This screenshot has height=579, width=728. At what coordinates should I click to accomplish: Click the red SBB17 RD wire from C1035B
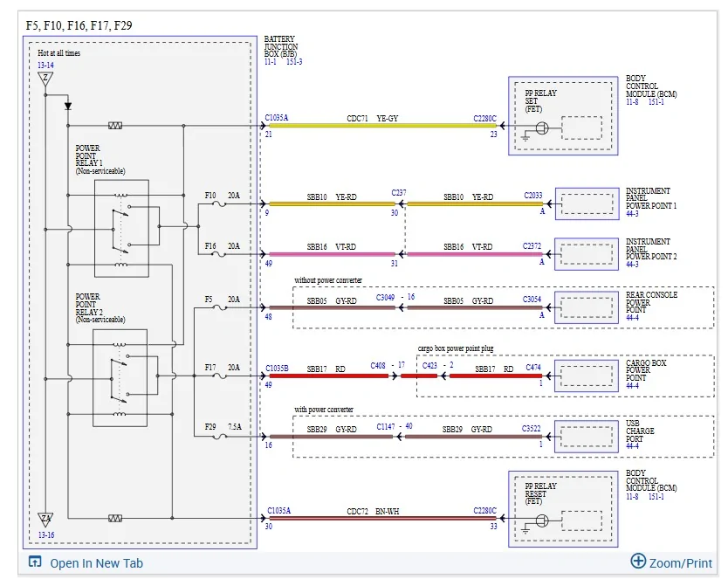point(329,376)
